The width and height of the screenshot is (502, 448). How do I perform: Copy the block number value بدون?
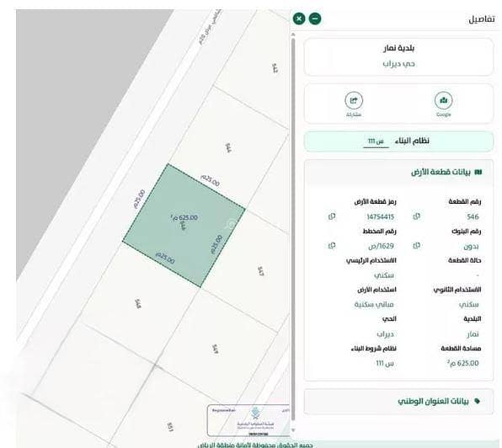[x=417, y=245]
